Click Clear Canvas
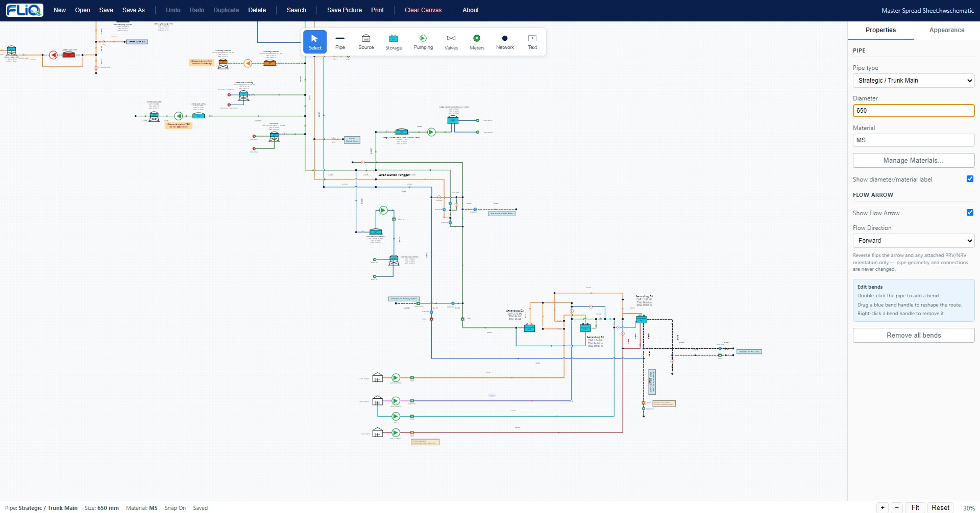 423,10
